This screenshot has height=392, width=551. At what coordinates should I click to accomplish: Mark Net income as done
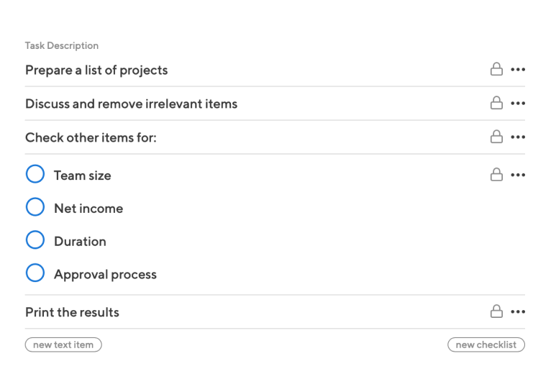35,207
